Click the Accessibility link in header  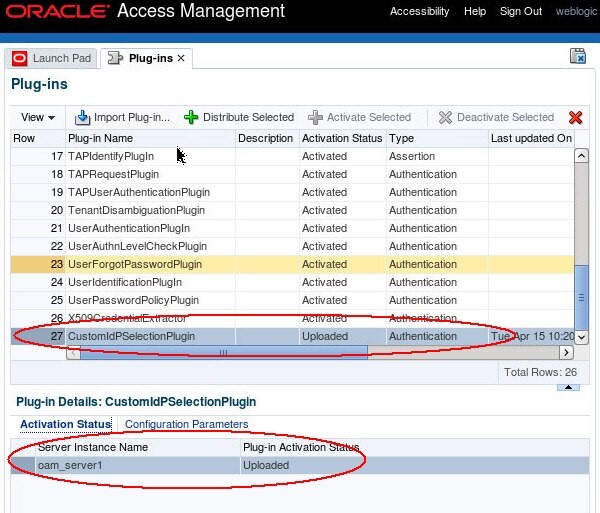(419, 11)
